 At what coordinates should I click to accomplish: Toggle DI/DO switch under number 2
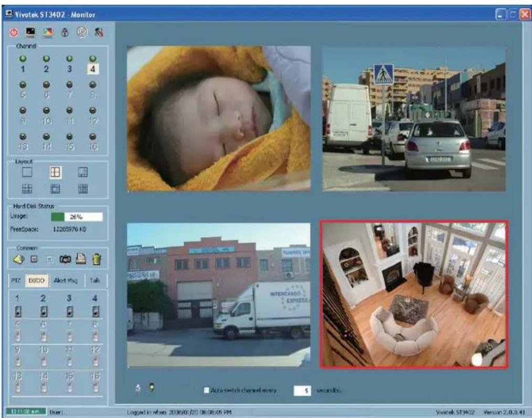click(44, 311)
